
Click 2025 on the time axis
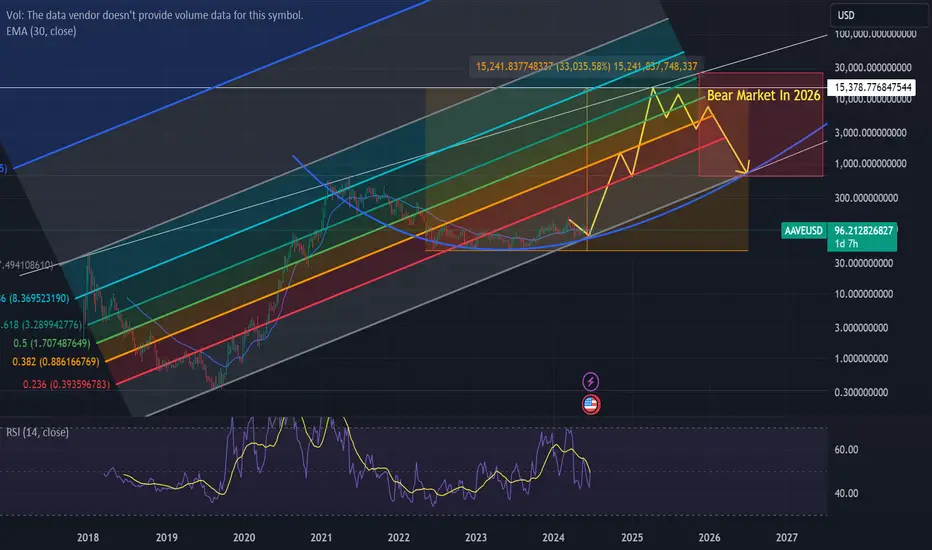(x=632, y=538)
